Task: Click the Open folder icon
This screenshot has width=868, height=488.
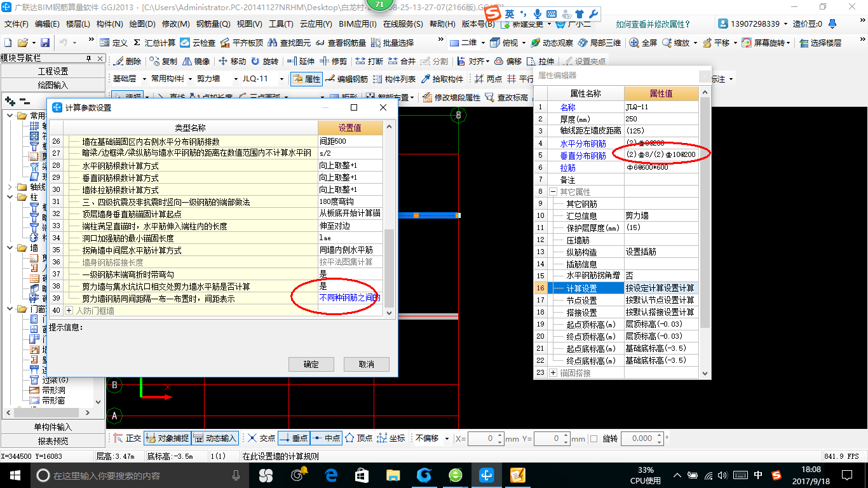Action: pos(23,43)
